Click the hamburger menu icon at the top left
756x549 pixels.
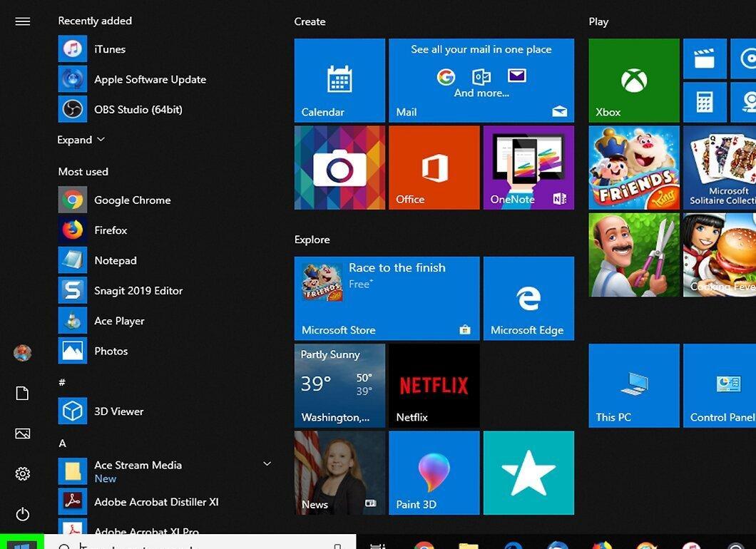click(23, 21)
